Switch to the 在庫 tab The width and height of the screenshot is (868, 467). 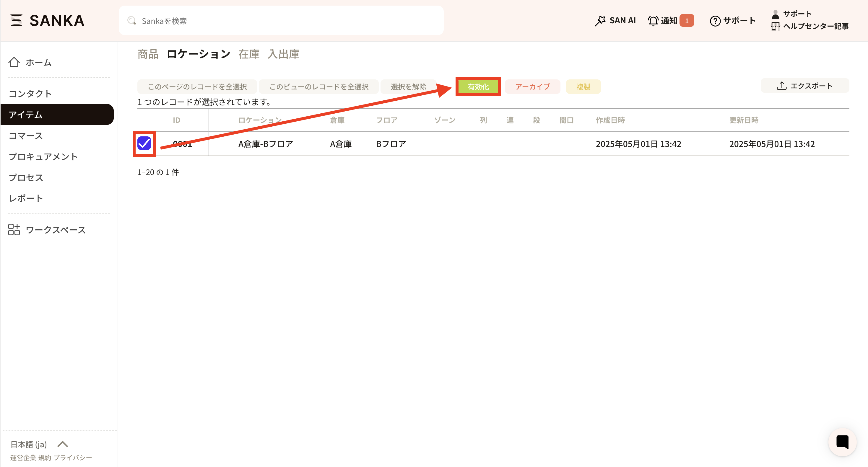tap(249, 54)
